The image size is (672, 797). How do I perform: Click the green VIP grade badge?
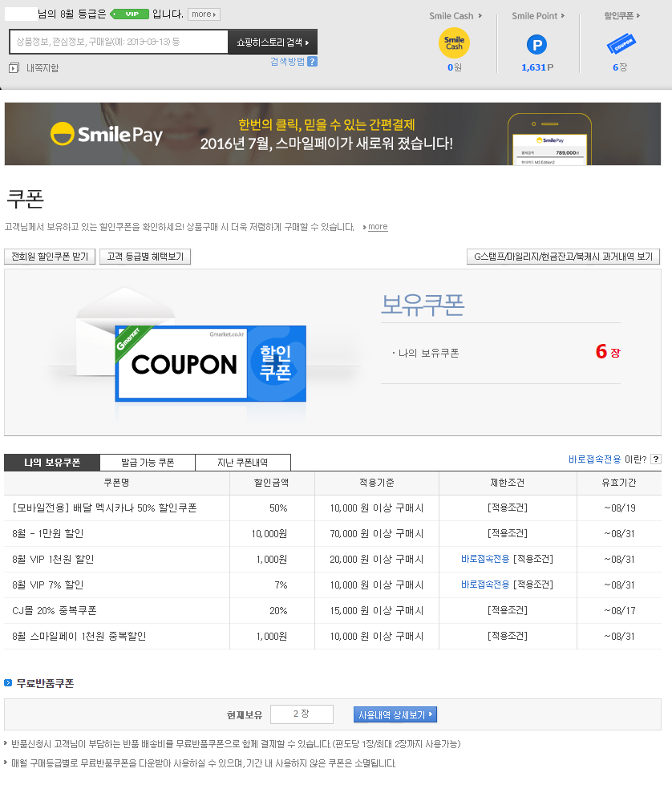pyautogui.click(x=130, y=14)
